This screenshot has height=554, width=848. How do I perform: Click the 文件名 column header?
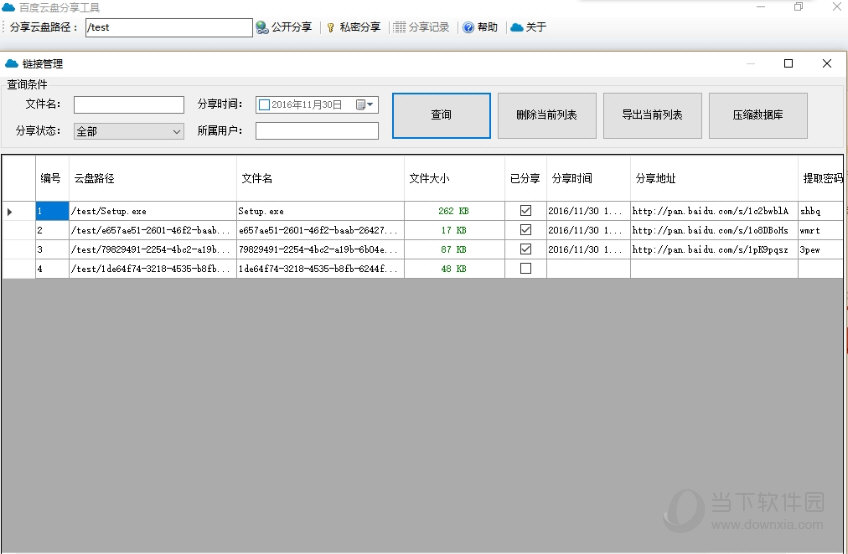pos(320,179)
